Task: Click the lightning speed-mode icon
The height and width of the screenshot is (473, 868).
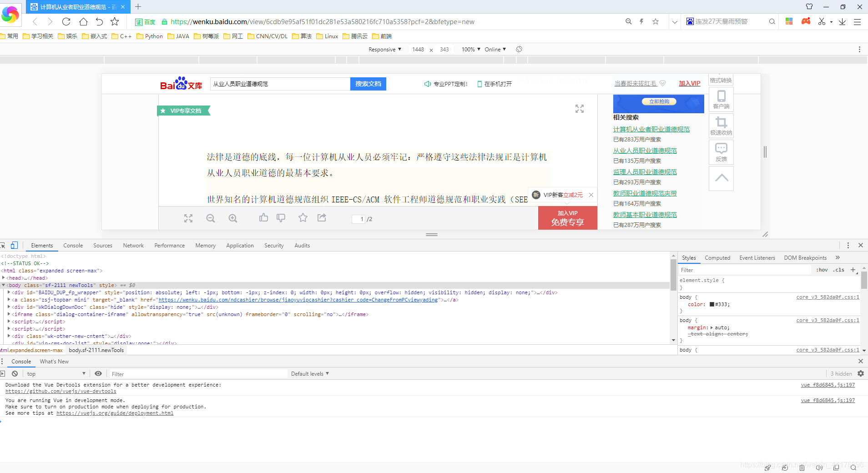Action: point(641,21)
